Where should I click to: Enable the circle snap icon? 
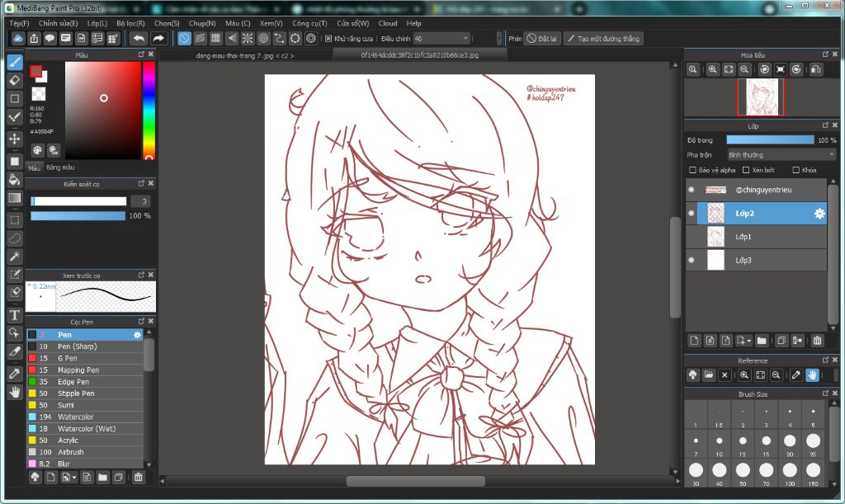pyautogui.click(x=263, y=38)
